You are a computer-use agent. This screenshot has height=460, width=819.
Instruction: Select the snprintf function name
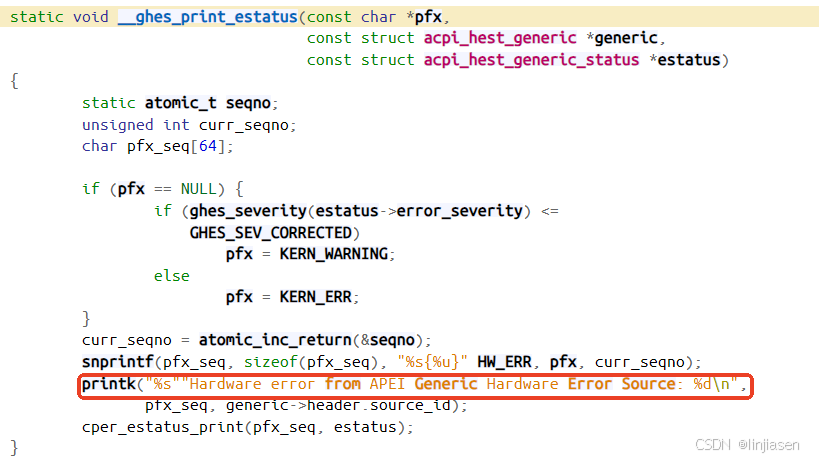click(118, 362)
